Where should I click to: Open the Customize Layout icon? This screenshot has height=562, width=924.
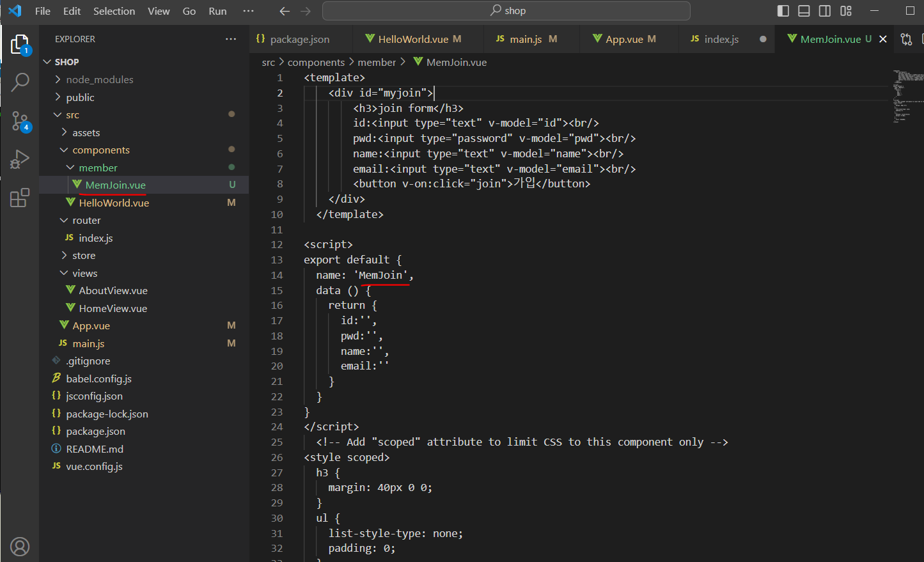point(846,11)
